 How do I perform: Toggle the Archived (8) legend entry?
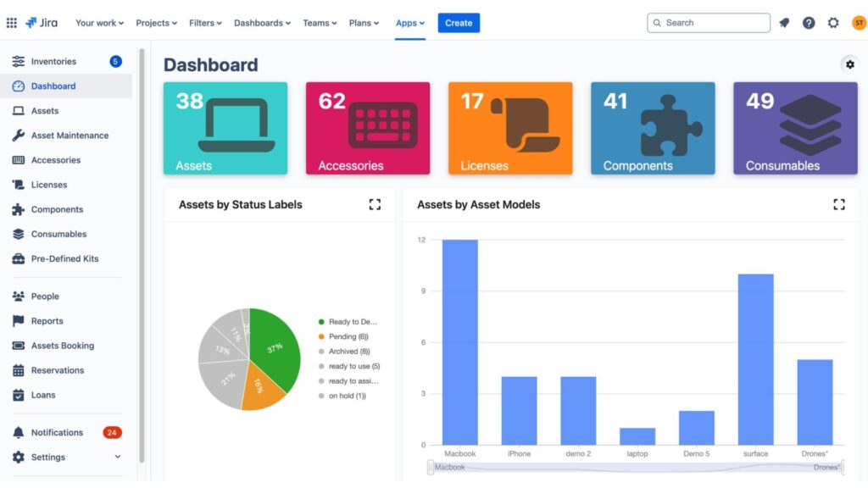tap(344, 352)
